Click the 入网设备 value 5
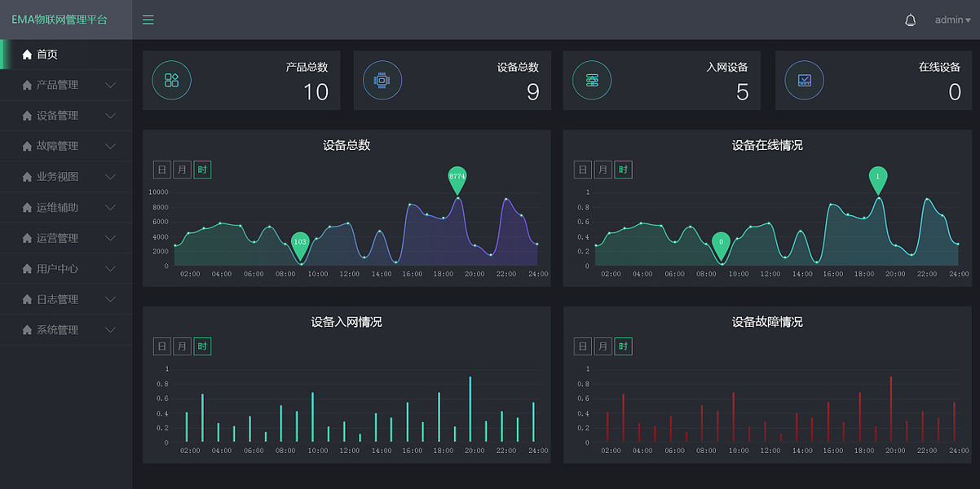 pos(743,92)
